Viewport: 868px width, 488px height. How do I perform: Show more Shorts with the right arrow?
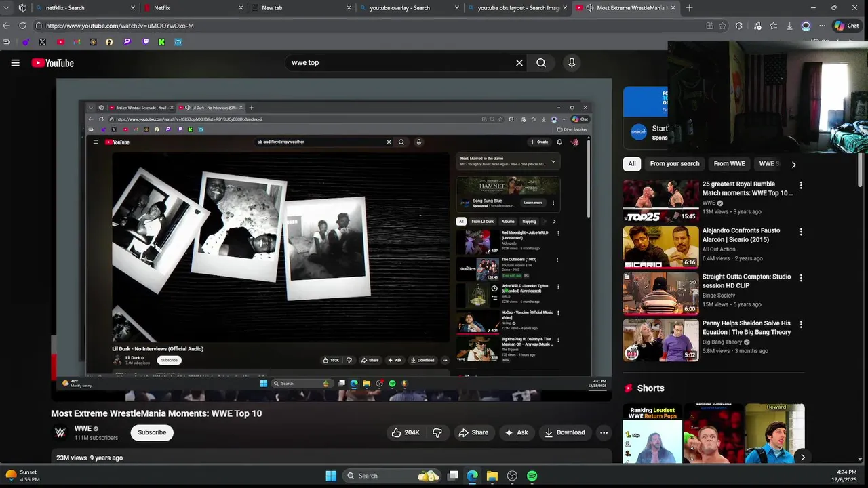(802, 457)
